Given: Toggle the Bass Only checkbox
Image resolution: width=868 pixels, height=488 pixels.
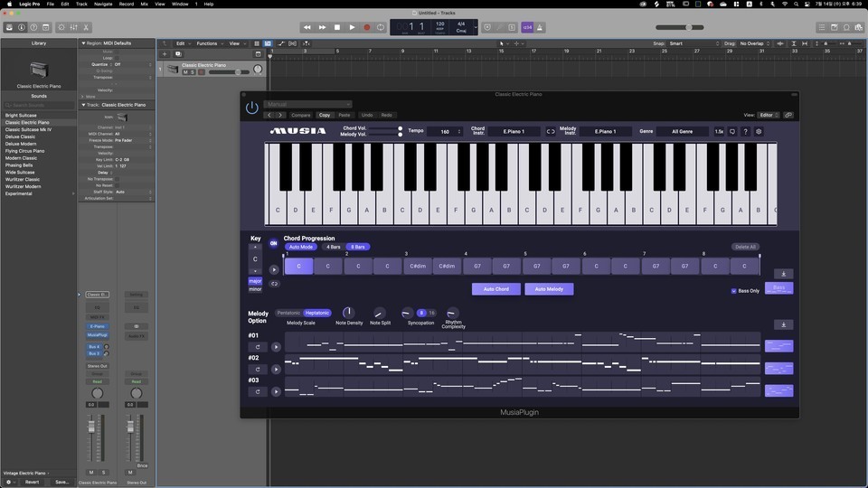Looking at the screenshot, I should [733, 291].
